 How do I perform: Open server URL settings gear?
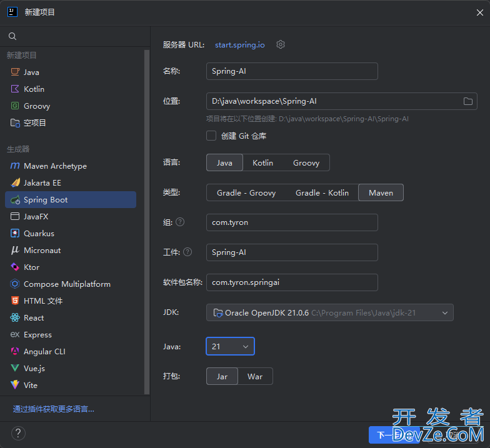(x=281, y=45)
